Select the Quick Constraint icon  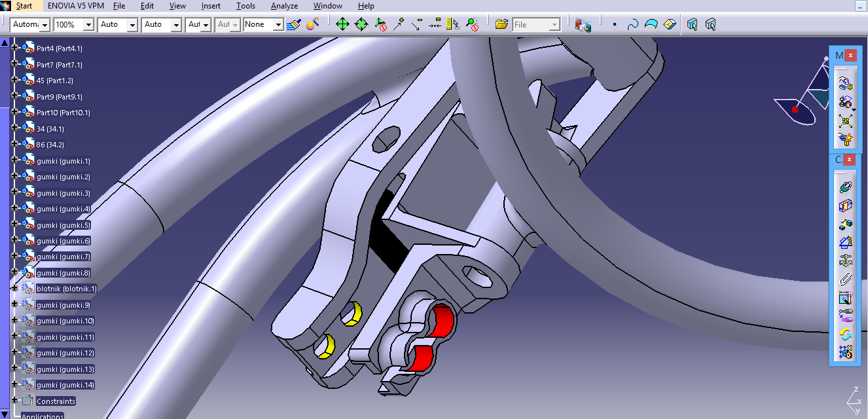tap(845, 298)
